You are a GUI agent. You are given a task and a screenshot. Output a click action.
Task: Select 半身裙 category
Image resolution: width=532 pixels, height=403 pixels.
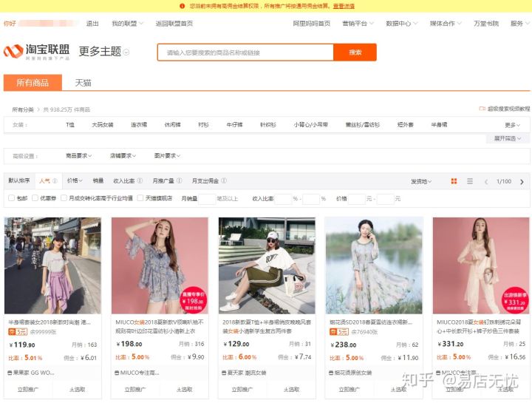(x=439, y=125)
